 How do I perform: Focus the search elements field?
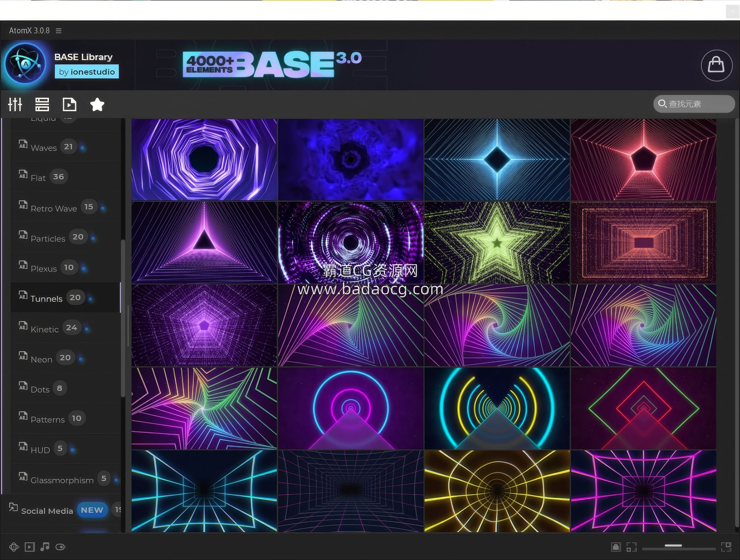pyautogui.click(x=694, y=104)
